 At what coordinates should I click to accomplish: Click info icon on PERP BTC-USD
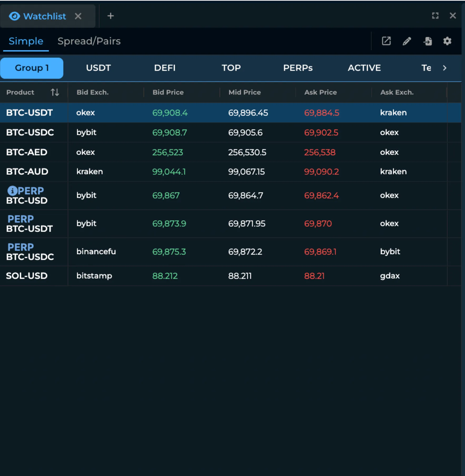tap(12, 191)
